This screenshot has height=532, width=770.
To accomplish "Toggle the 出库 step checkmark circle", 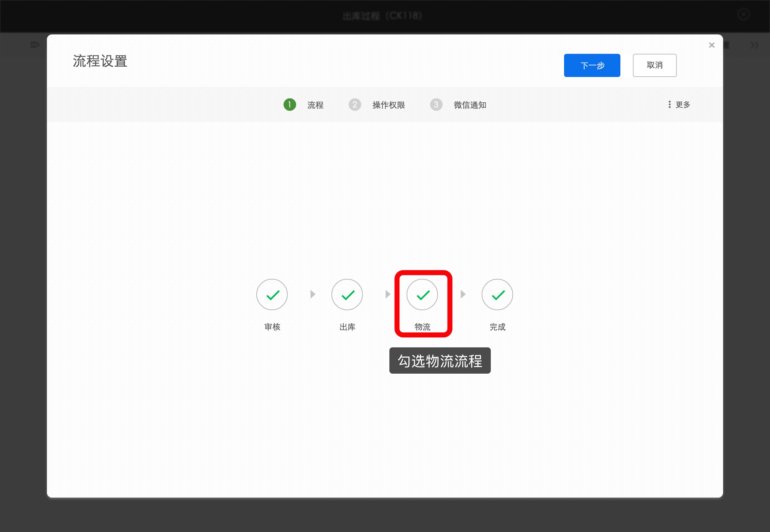I will click(x=347, y=295).
